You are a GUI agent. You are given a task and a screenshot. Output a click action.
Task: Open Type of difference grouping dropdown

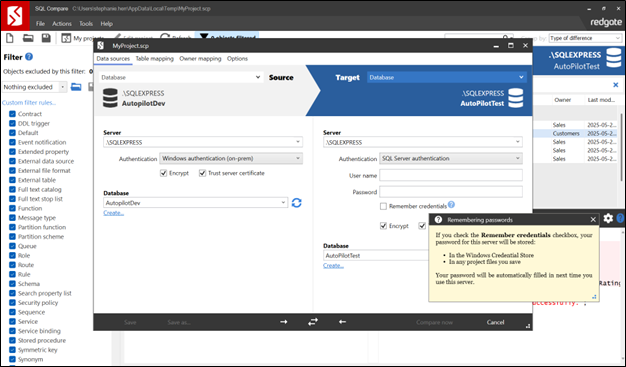585,38
